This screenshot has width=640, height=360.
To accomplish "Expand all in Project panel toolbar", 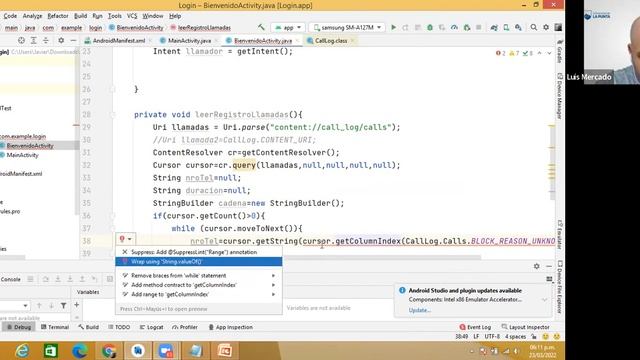I will (x=33, y=40).
